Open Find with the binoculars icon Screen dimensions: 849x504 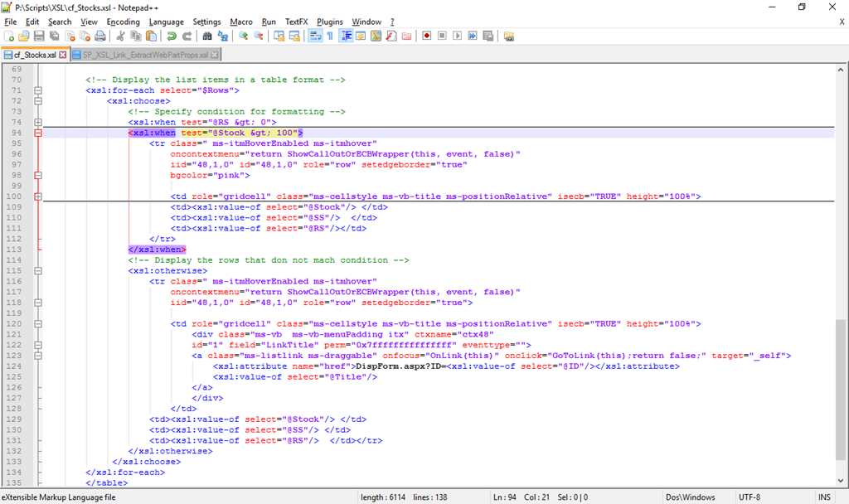coord(207,36)
